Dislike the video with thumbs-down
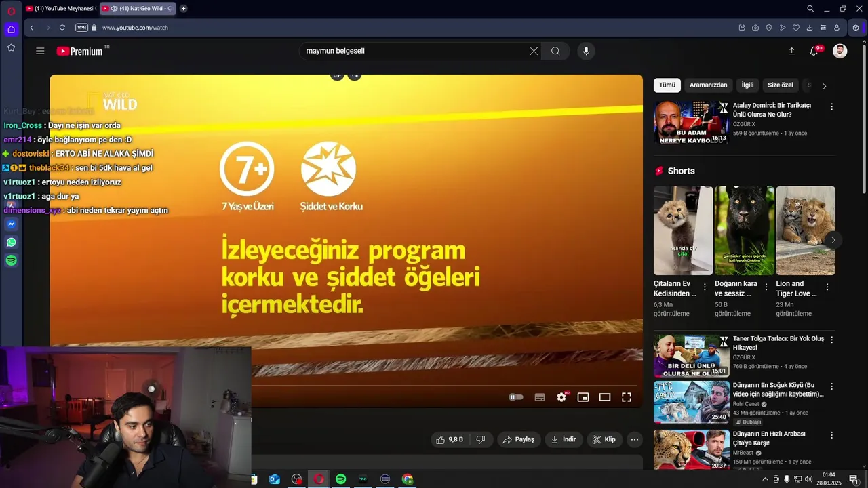The height and width of the screenshot is (488, 868). (481, 439)
